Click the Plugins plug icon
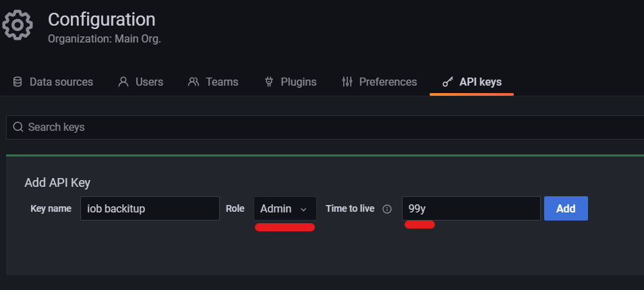 268,82
